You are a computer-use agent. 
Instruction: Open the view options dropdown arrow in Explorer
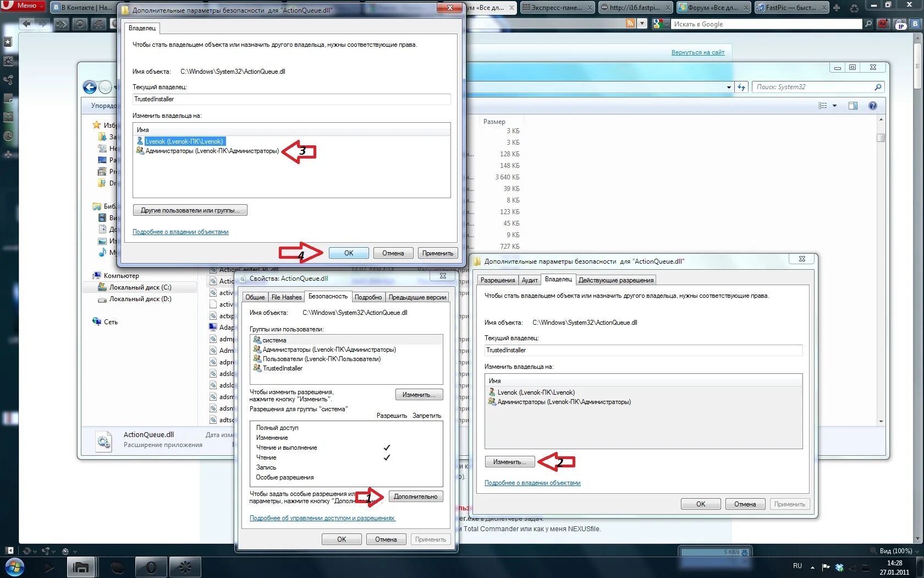[x=834, y=106]
